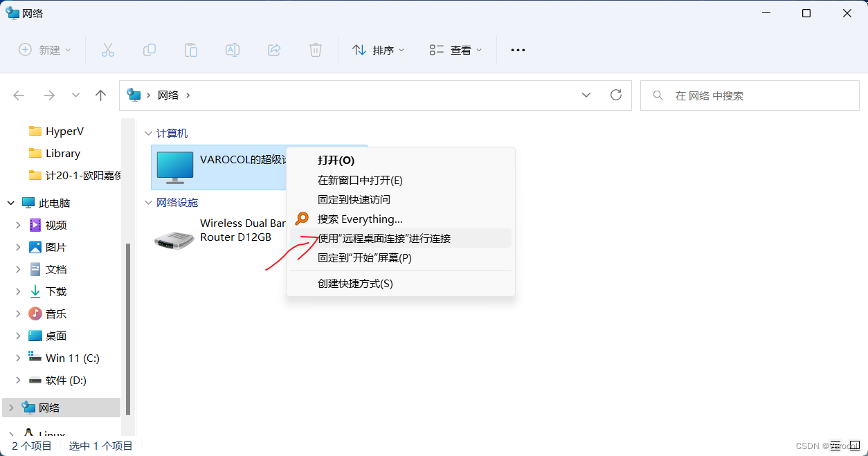The height and width of the screenshot is (456, 868).
Task: Click the Delete trash icon
Action: (x=316, y=50)
